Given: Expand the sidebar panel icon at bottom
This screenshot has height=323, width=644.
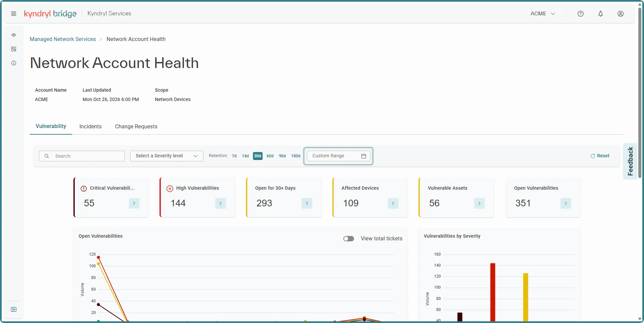Looking at the screenshot, I should point(14,309).
